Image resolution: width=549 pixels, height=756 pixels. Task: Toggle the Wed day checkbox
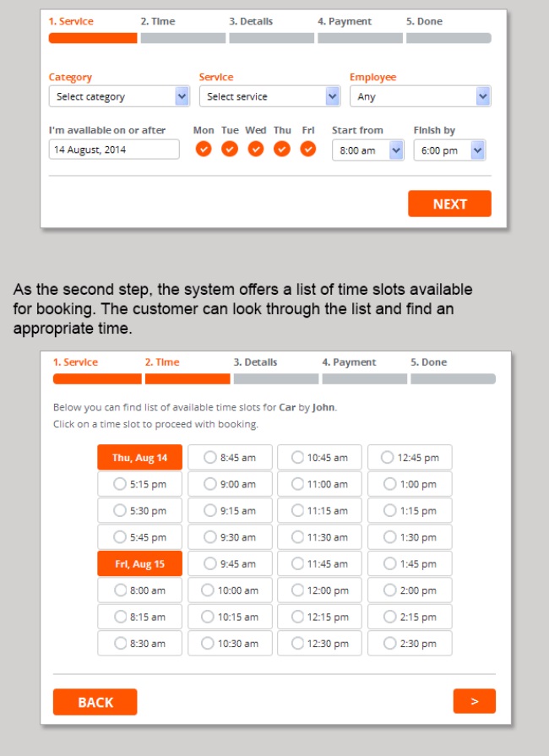point(256,149)
